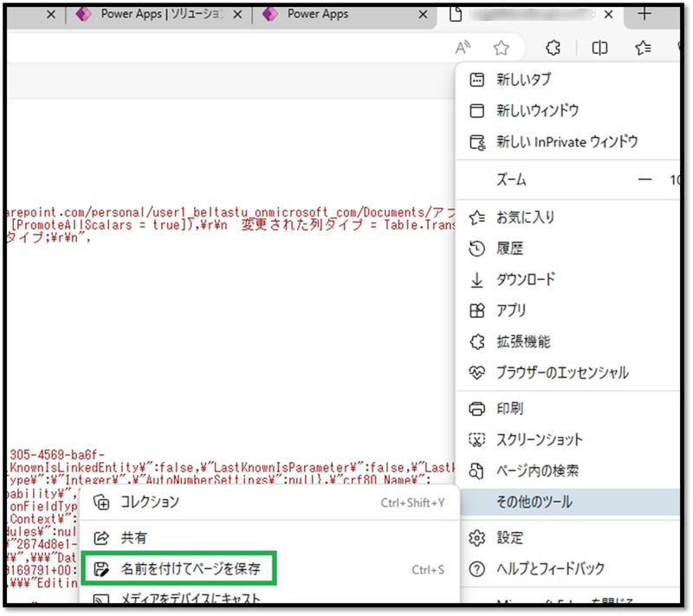Click the cast icon beside メディアをデバイスにキャスト
The width and height of the screenshot is (693, 616).
tap(101, 600)
